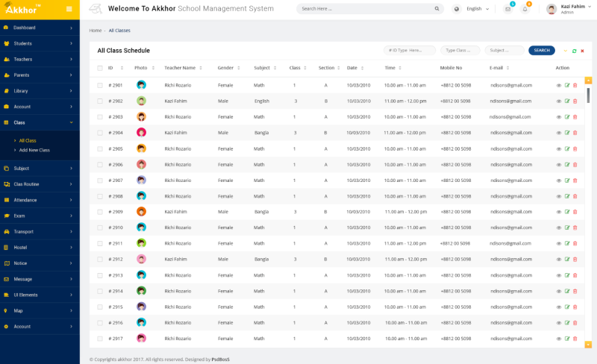
Task: Tick the checkbox for row #2902
Action: [x=100, y=101]
